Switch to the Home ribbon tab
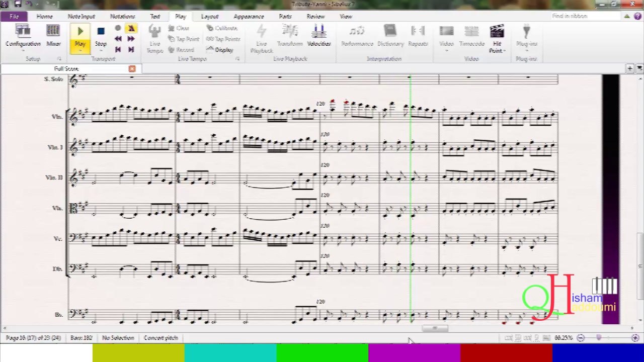The width and height of the screenshot is (644, 362). (x=44, y=17)
